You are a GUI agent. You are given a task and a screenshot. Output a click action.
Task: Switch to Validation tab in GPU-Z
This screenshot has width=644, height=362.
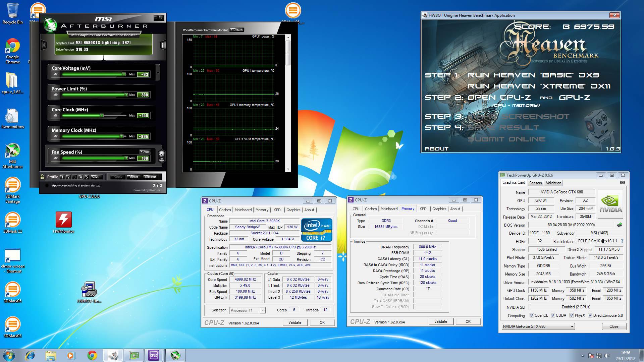tap(553, 183)
